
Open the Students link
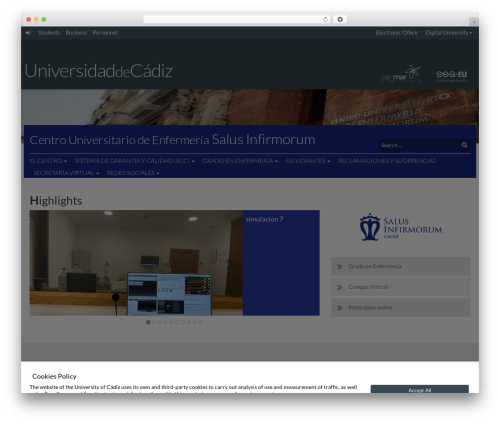coord(49,33)
